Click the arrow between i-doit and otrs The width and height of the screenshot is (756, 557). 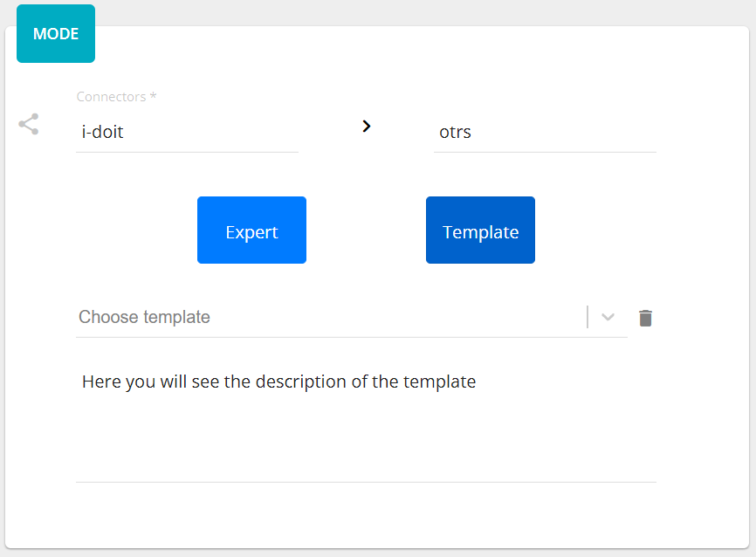click(x=367, y=127)
